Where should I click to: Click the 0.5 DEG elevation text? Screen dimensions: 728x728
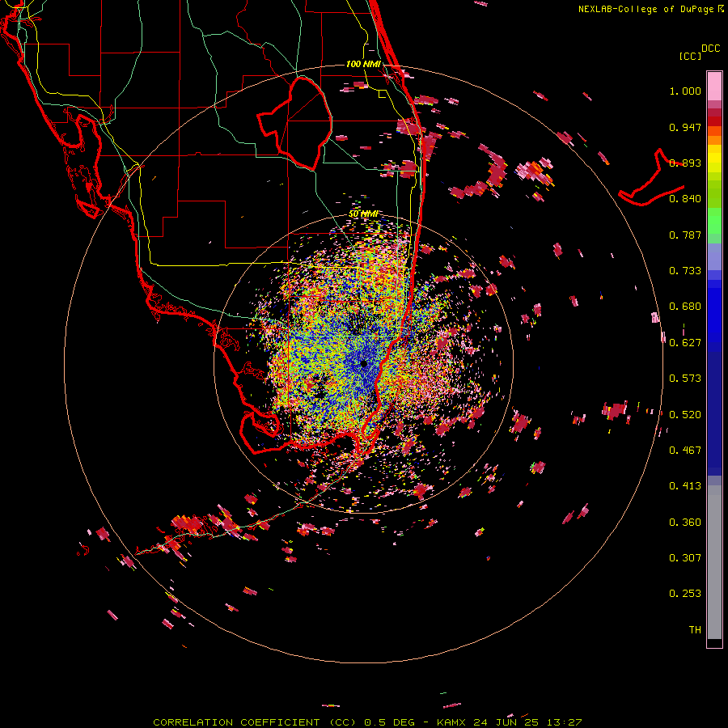(389, 722)
